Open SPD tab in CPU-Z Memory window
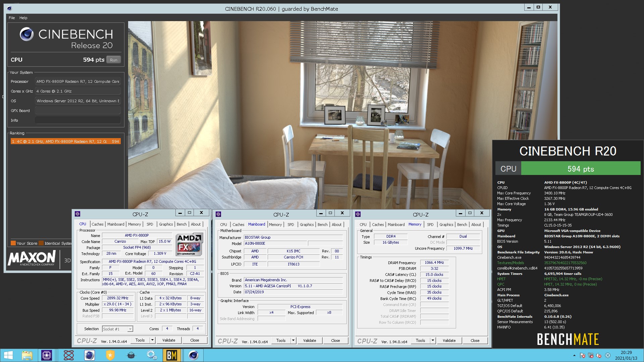The width and height of the screenshot is (644, 362). coord(430,225)
